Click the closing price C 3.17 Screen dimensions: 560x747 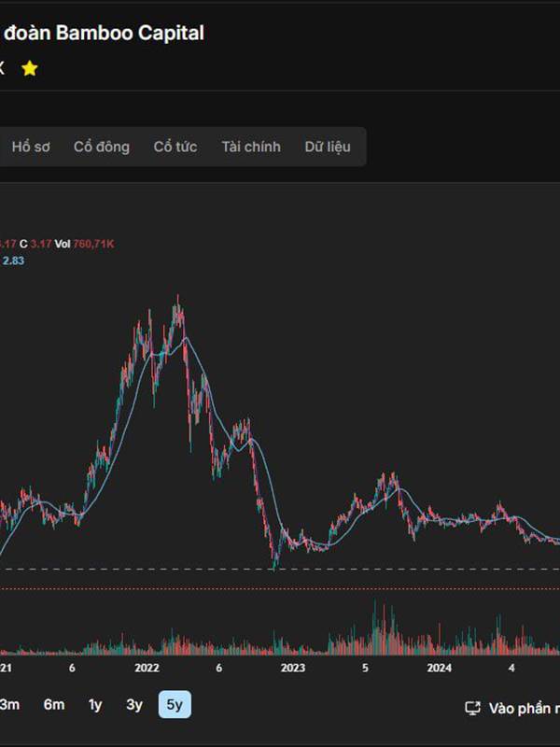click(x=35, y=244)
